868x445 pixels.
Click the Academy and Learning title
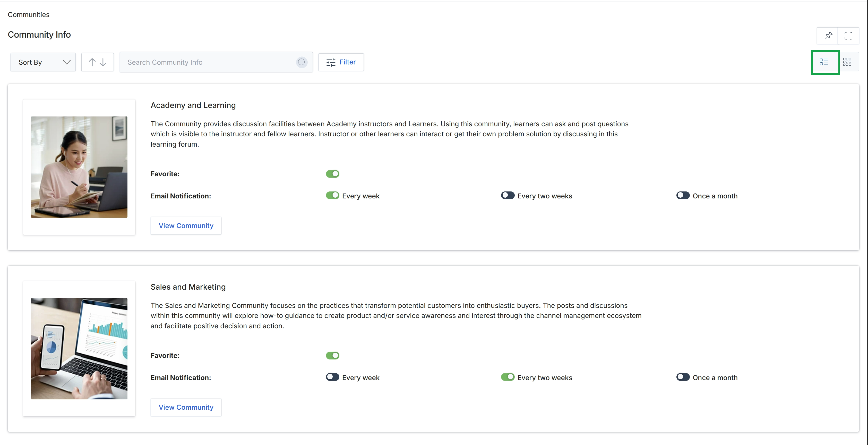[x=193, y=105]
